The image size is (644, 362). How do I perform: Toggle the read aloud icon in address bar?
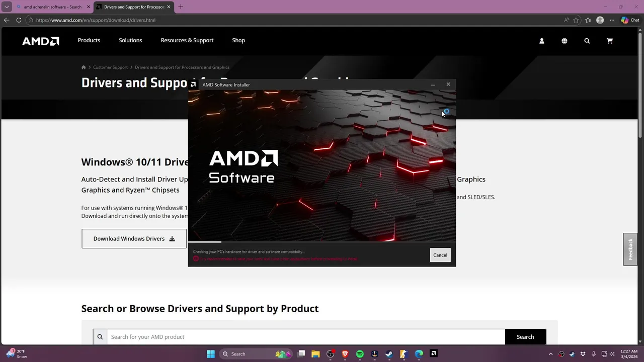pyautogui.click(x=567, y=20)
